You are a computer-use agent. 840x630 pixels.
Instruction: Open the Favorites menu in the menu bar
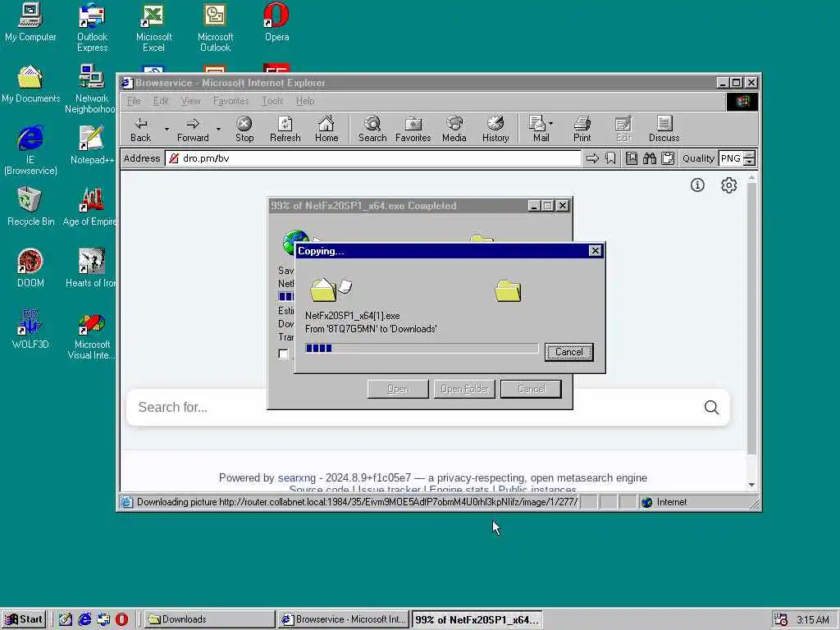231,101
